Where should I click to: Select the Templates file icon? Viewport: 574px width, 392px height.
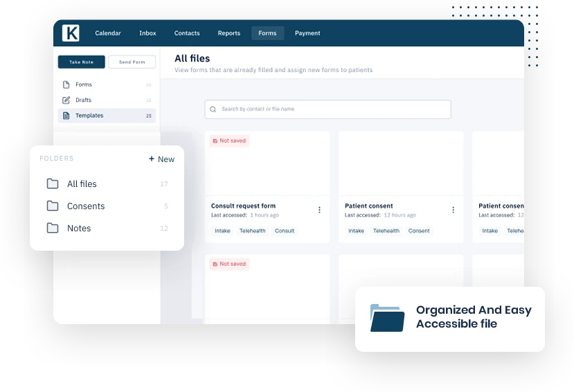66,116
